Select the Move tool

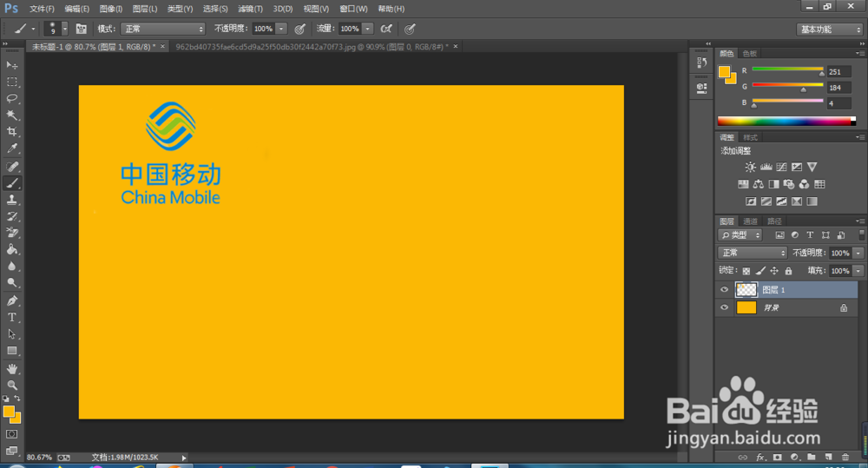(x=11, y=65)
